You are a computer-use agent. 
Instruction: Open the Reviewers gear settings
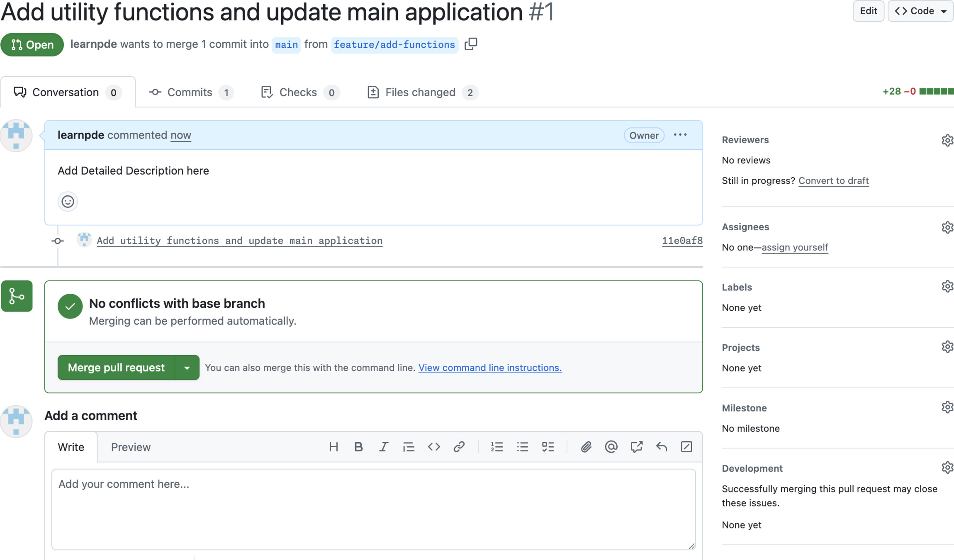click(947, 140)
